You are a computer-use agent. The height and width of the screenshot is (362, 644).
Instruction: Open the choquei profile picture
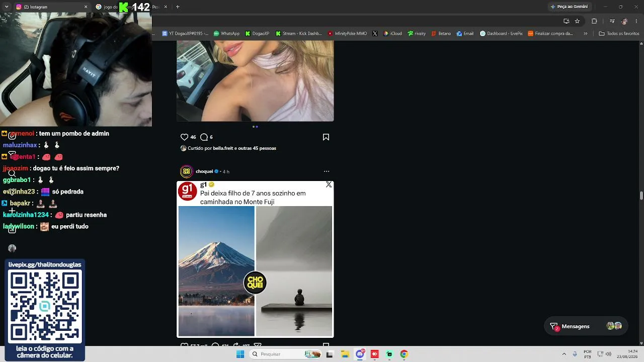186,171
